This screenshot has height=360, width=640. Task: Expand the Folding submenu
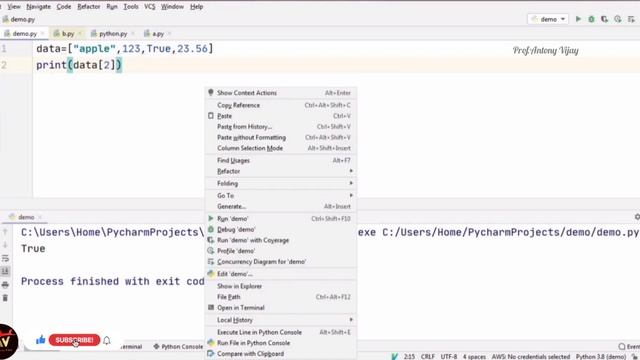click(x=280, y=183)
